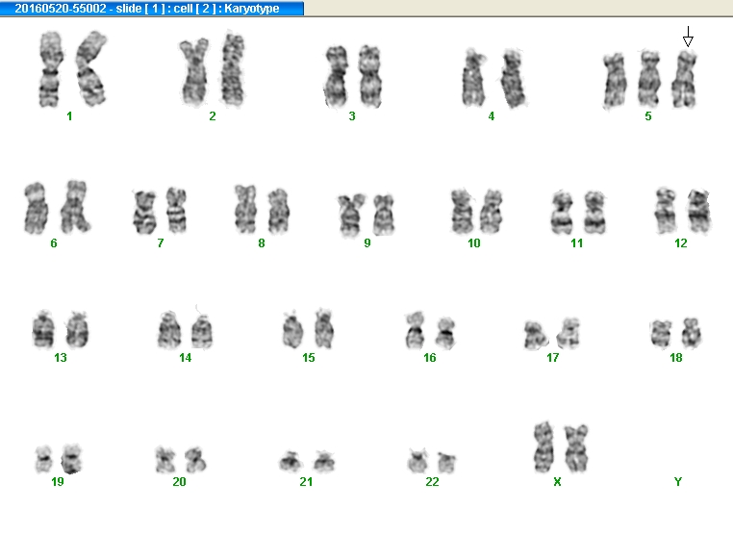Image resolution: width=733 pixels, height=560 pixels.
Task: Click the left chromosome 9 image
Action: 351,215
